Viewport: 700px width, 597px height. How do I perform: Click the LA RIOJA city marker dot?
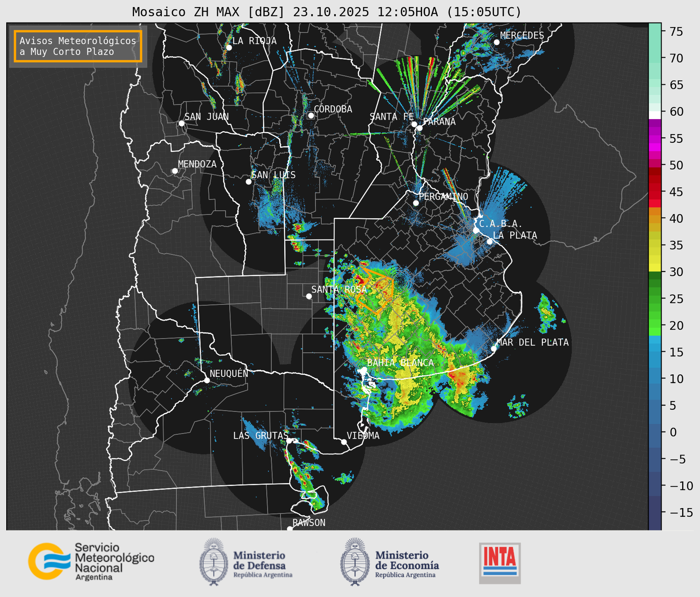229,48
